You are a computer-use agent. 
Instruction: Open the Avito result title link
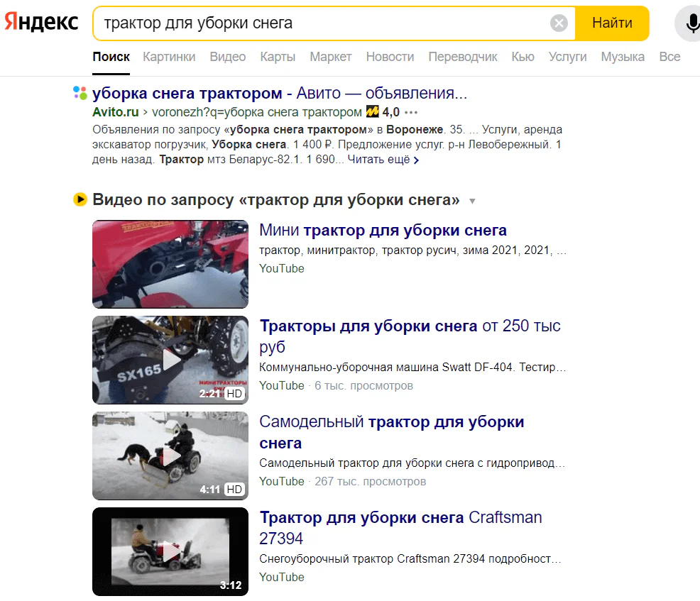pyautogui.click(x=280, y=93)
